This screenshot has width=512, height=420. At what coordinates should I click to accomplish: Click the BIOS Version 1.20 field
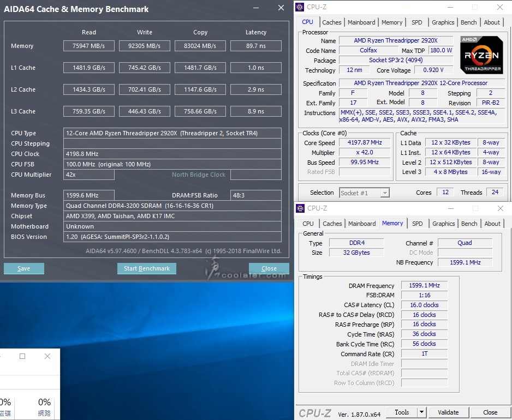pyautogui.click(x=172, y=237)
